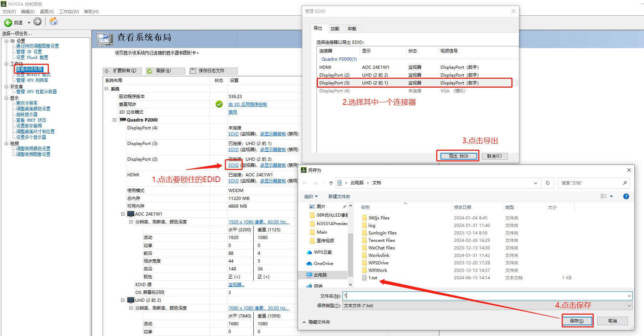Click the AOC 24E1W1 monitor icon
The height and width of the screenshot is (336, 644).
[131, 214]
